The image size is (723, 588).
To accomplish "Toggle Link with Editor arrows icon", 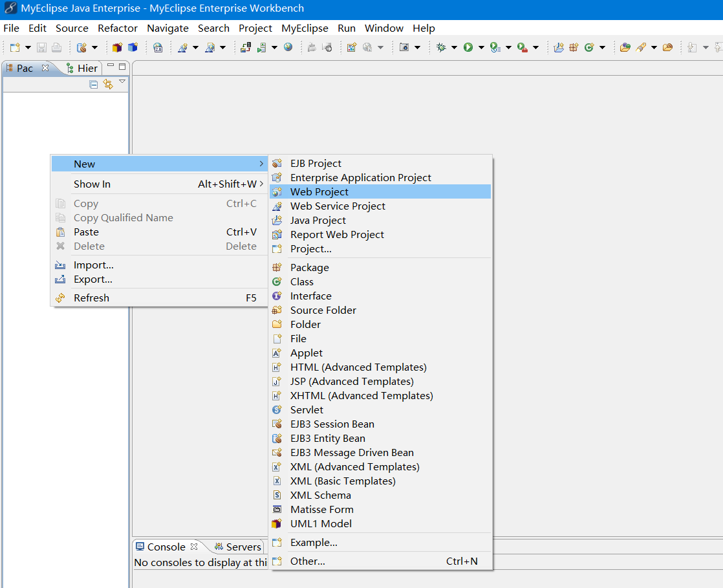I will tap(108, 84).
